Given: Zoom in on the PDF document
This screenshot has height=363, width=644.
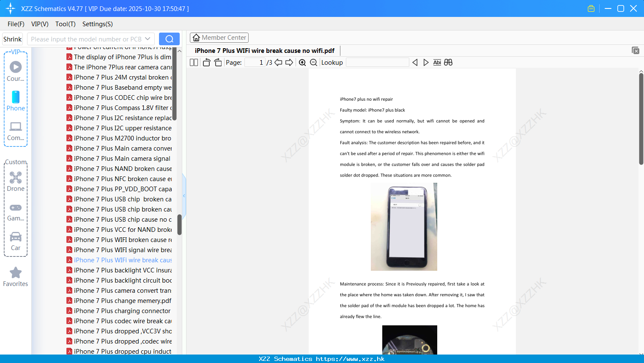Looking at the screenshot, I should click(x=302, y=63).
